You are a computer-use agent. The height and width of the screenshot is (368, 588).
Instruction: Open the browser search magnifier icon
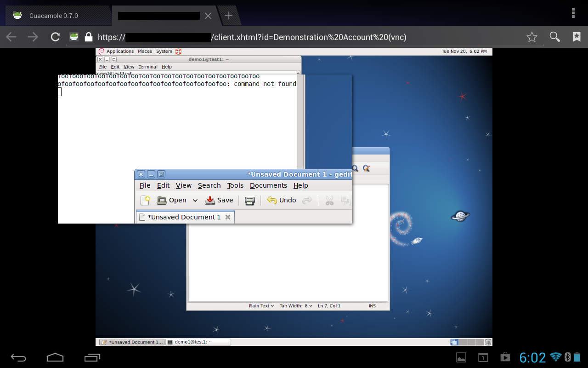(554, 37)
